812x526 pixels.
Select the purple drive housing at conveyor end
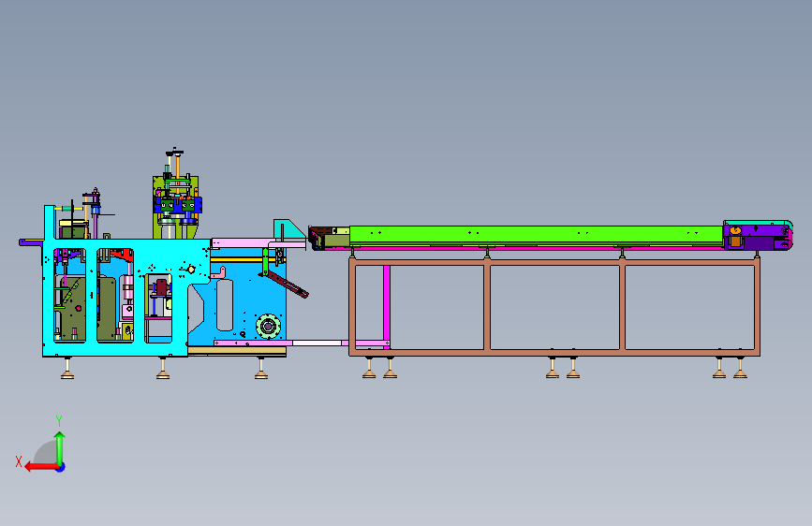758,236
